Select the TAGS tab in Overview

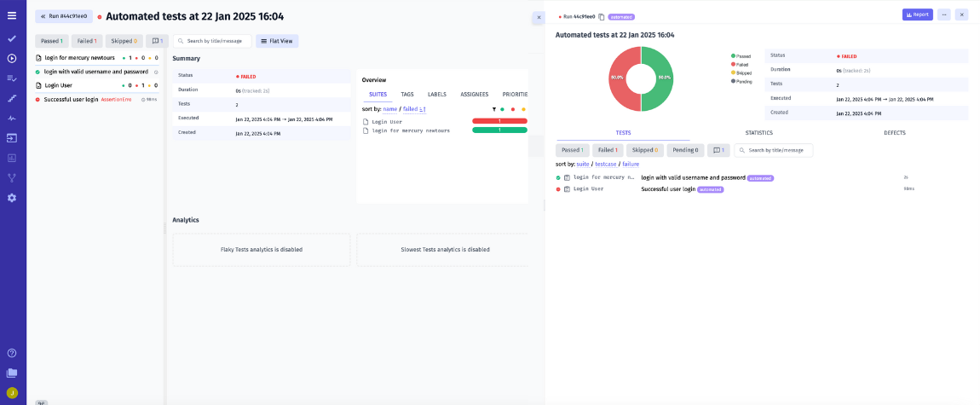click(x=407, y=95)
